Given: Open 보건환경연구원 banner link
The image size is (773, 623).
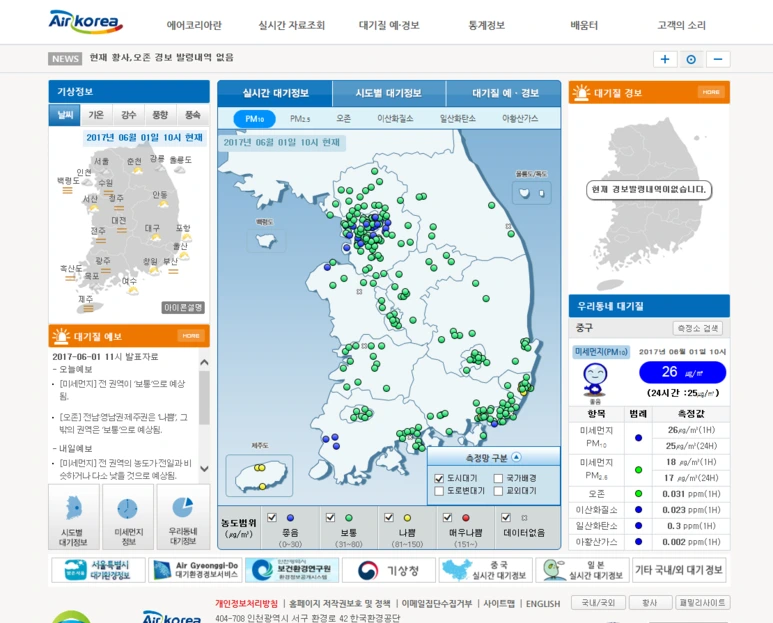Looking at the screenshot, I should (x=292, y=570).
